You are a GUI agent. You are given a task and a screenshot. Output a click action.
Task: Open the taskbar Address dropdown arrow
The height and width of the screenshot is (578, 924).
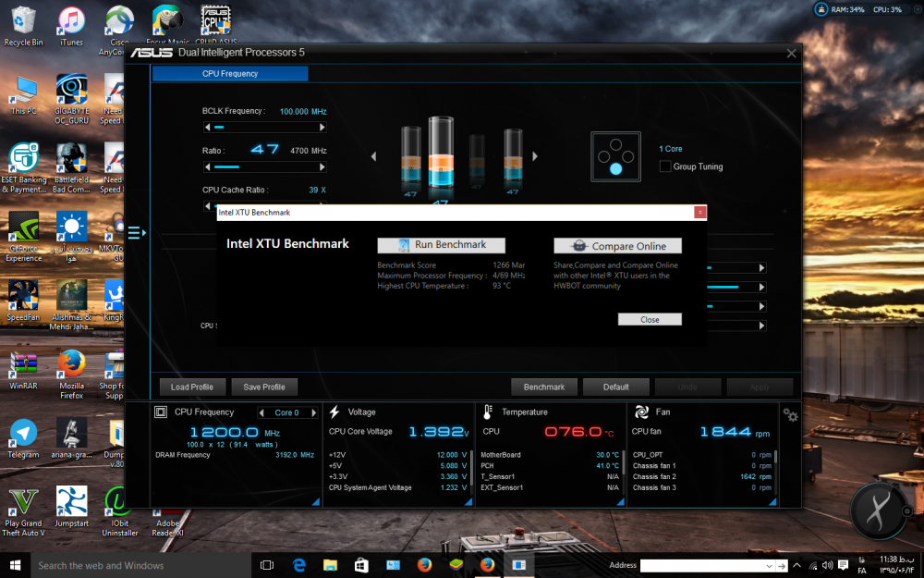(769, 566)
